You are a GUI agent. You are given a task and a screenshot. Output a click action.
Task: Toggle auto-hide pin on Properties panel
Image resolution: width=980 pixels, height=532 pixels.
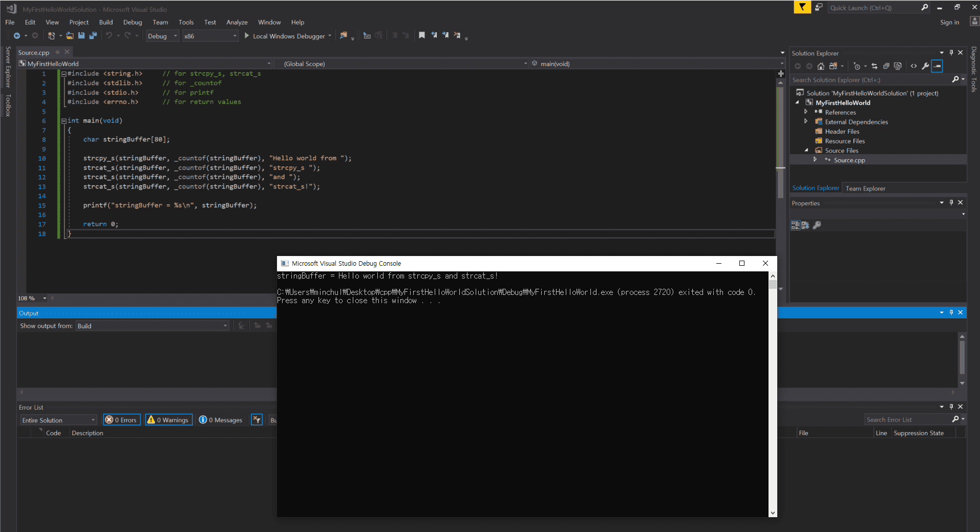click(951, 203)
